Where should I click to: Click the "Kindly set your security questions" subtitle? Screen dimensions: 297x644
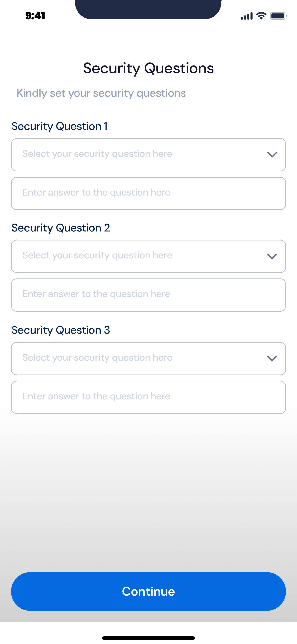[101, 93]
